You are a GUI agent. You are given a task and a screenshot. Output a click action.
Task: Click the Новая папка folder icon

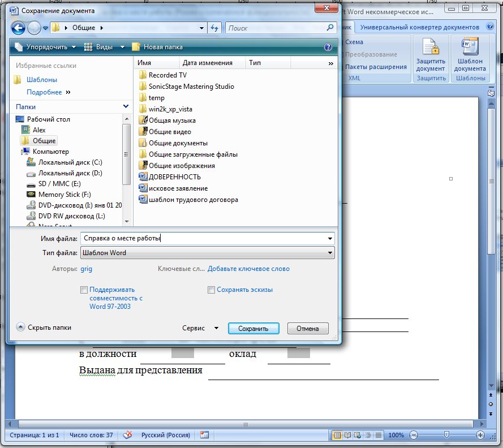point(136,47)
